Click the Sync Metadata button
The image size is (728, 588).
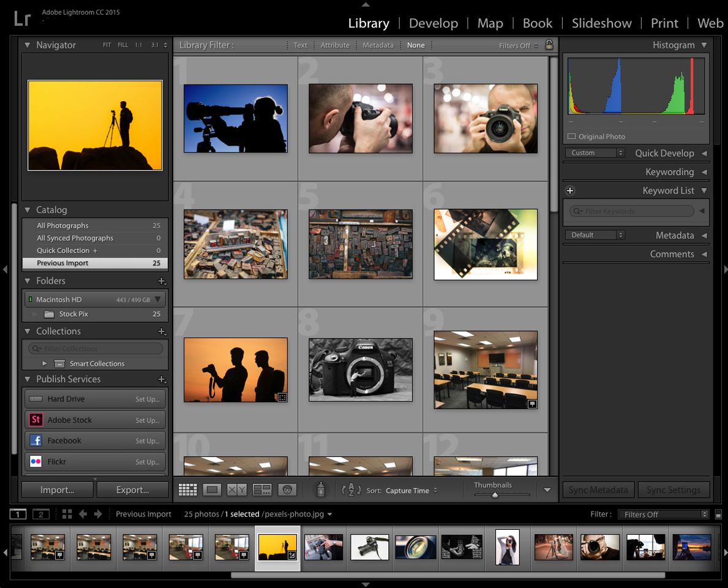(598, 490)
